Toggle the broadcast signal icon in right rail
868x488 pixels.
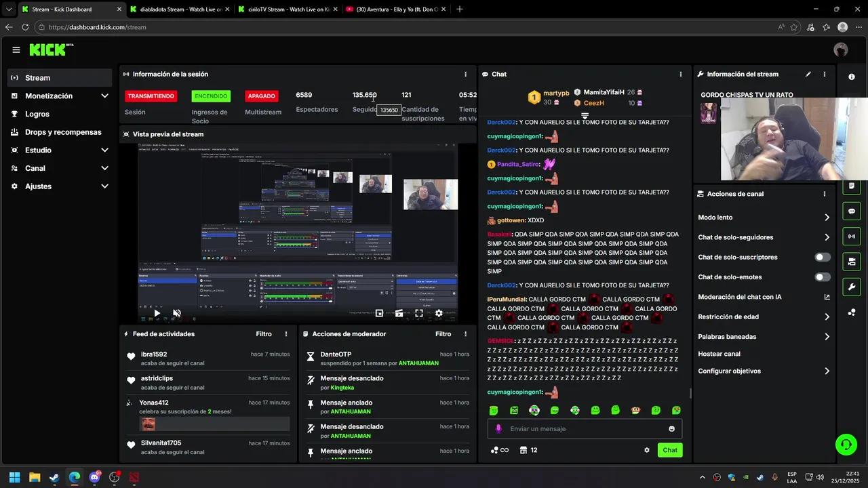[852, 236]
